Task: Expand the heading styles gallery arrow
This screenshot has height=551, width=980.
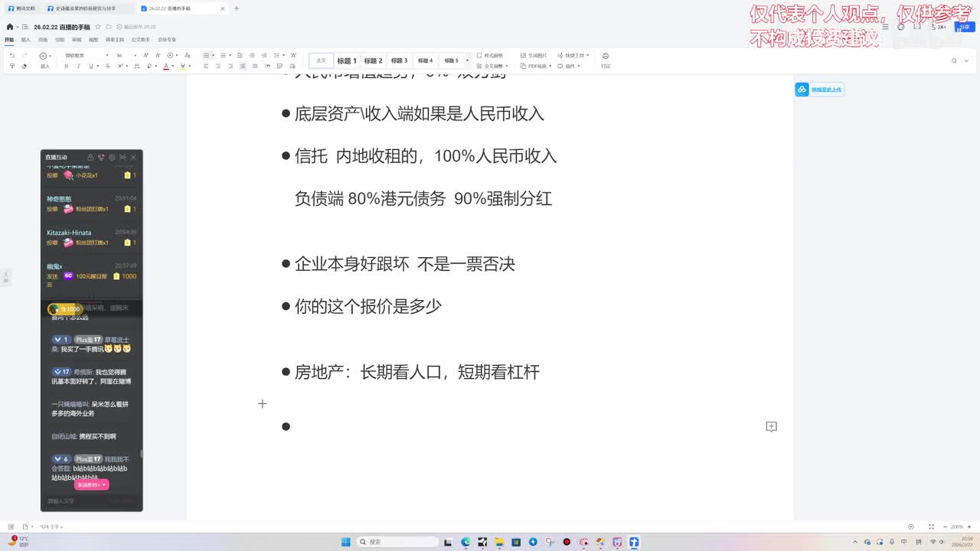Action: click(467, 60)
